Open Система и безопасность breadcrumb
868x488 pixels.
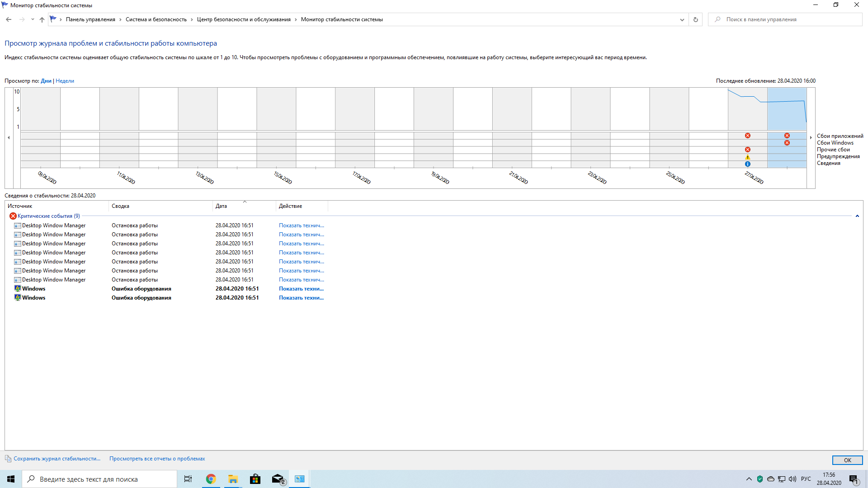(x=156, y=19)
